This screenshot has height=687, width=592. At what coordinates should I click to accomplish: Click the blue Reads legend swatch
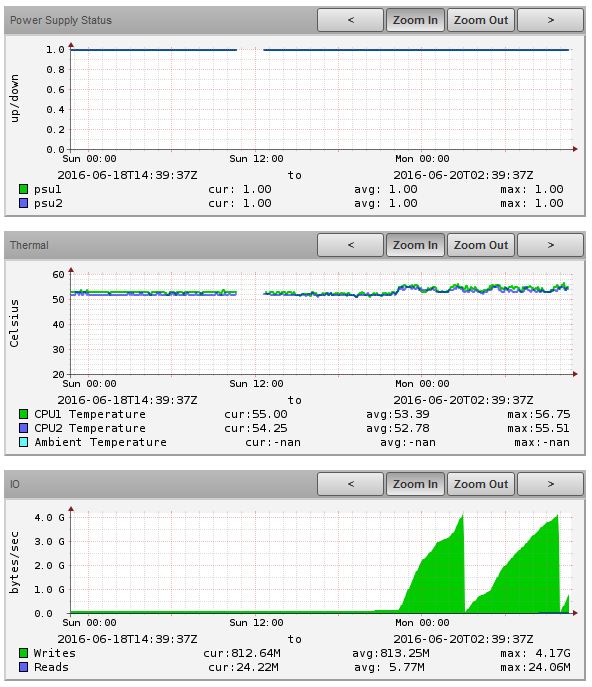click(24, 667)
